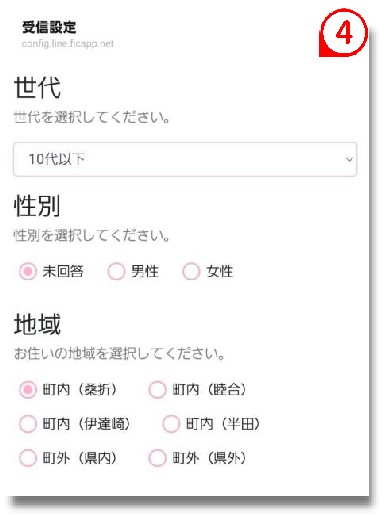Select 町内（桑折）region radio button
385x515 pixels.
pyautogui.click(x=28, y=389)
